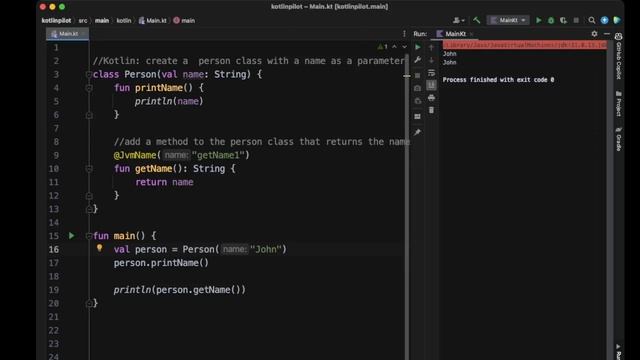Click the class closing fold marker at line 13
640x360 pixels.
[89, 209]
